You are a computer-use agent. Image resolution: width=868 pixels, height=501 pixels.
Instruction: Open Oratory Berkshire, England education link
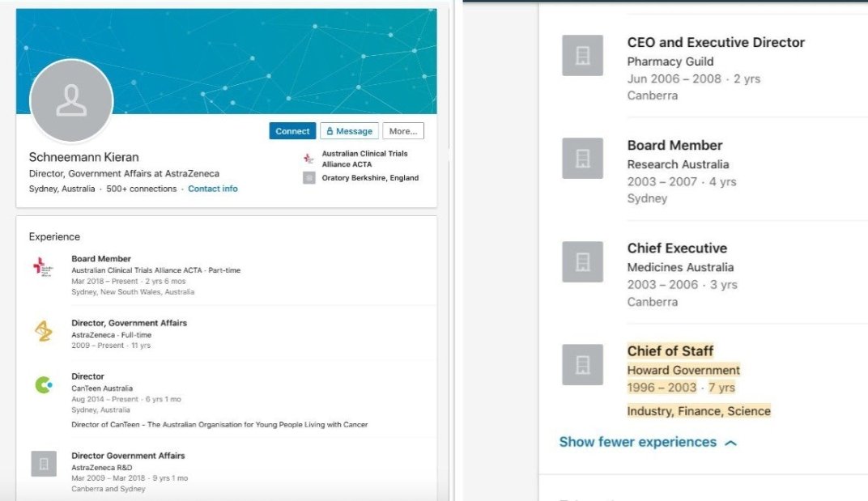point(370,178)
